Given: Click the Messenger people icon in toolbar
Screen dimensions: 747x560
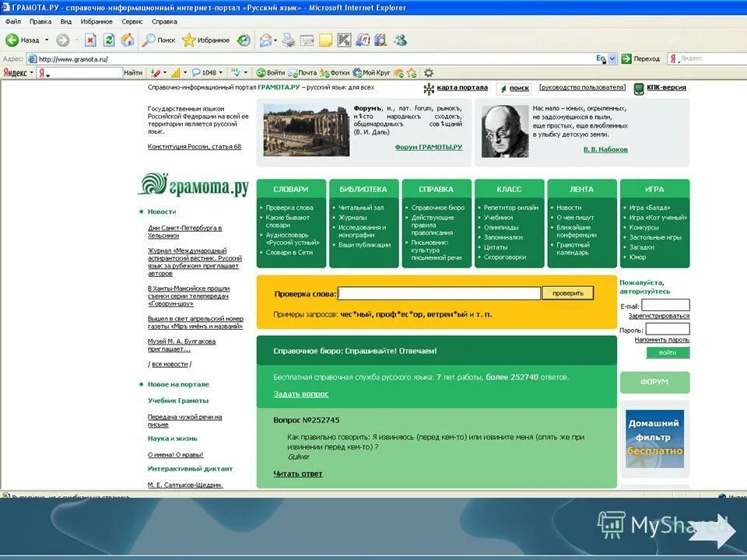Looking at the screenshot, I should pos(400,40).
